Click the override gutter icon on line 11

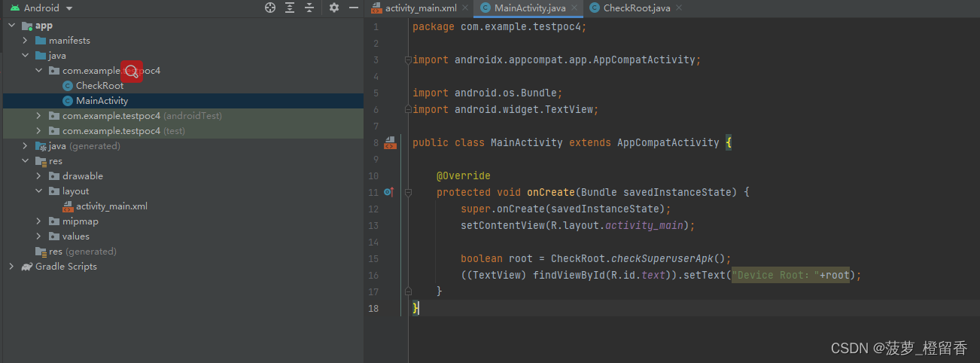point(388,192)
